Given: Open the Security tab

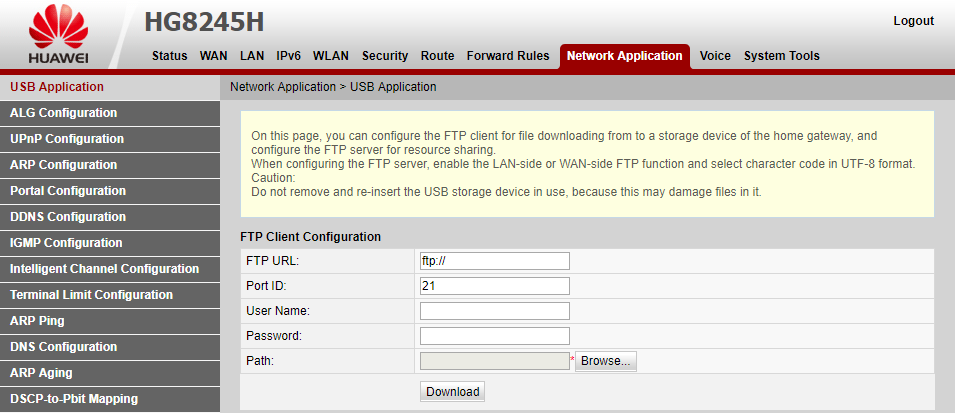Looking at the screenshot, I should tap(384, 56).
